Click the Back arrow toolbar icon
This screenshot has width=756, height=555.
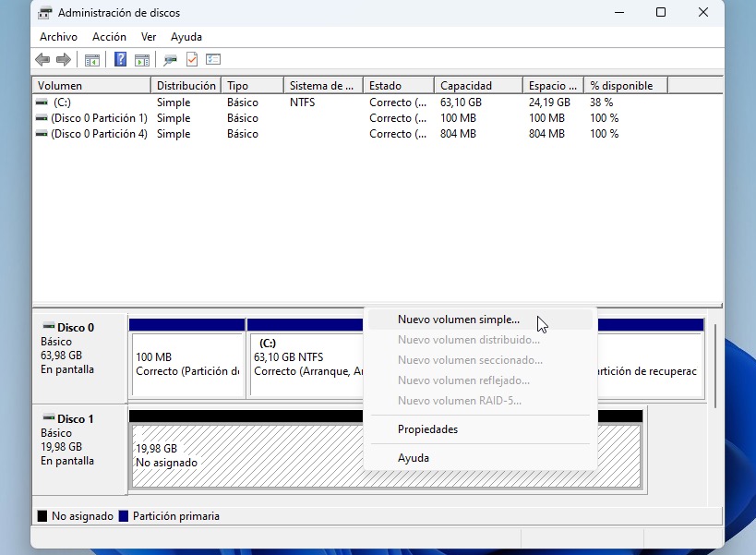(x=42, y=60)
